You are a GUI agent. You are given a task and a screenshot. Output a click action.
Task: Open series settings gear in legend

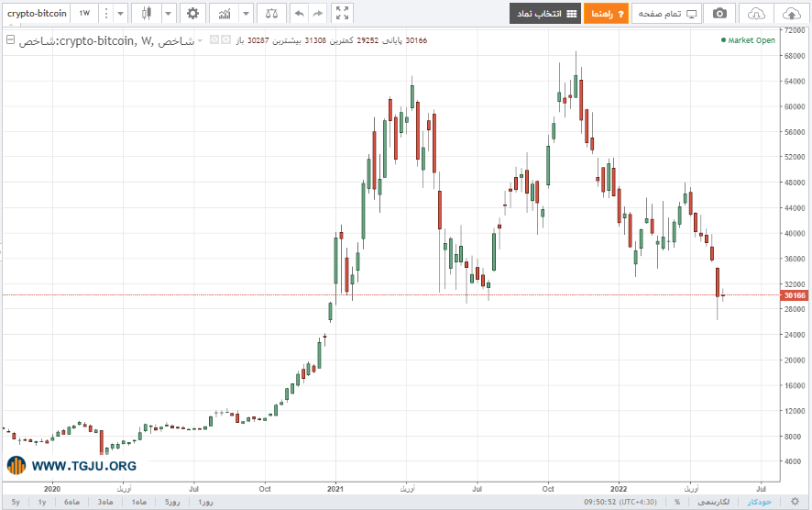coord(225,40)
